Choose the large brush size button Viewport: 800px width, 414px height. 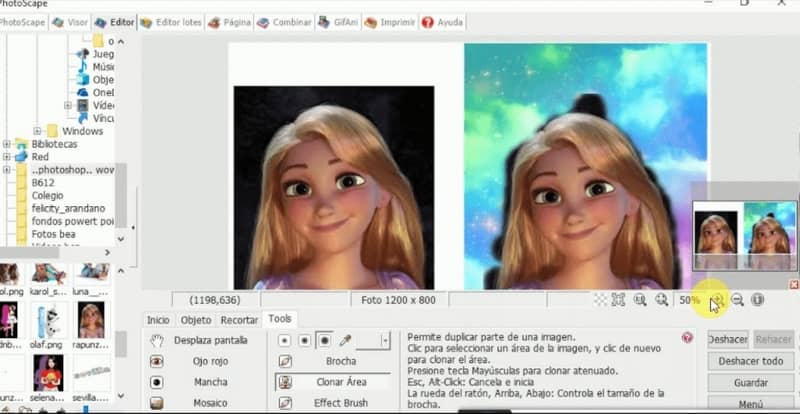click(x=324, y=340)
